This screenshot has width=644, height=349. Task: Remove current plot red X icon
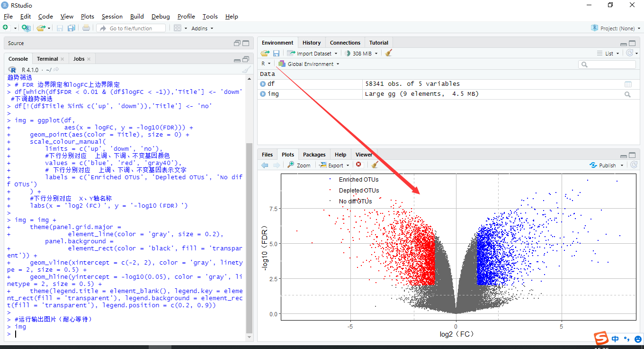point(358,165)
